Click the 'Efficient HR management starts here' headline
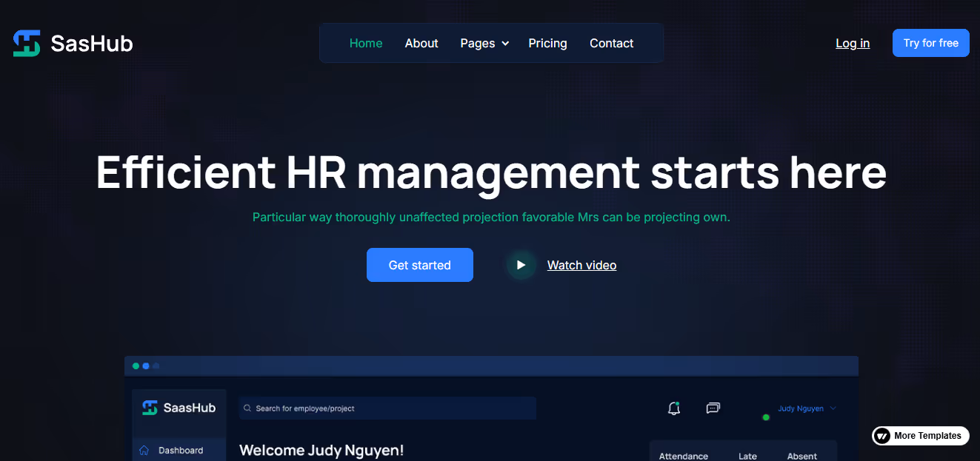Image resolution: width=980 pixels, height=461 pixels. tap(491, 172)
